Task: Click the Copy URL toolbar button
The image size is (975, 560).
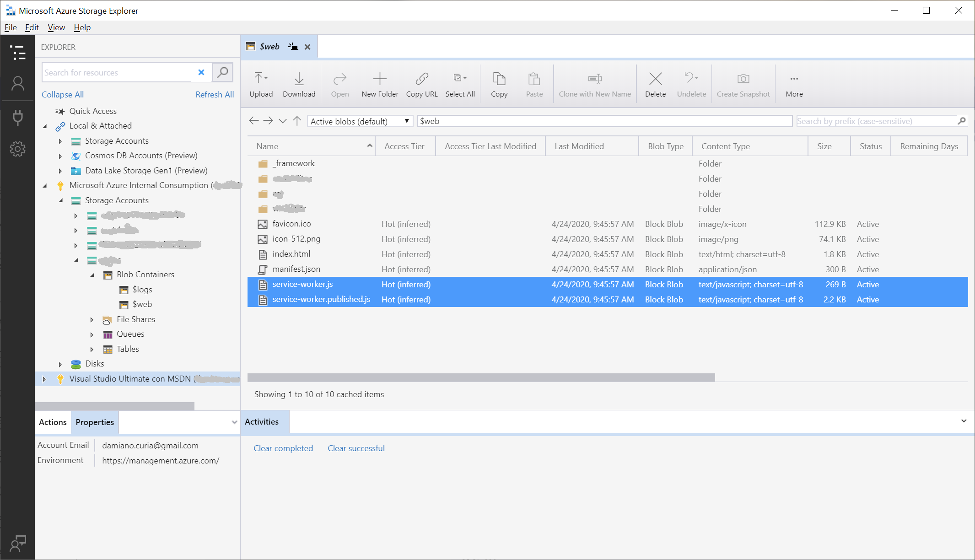Action: coord(421,85)
